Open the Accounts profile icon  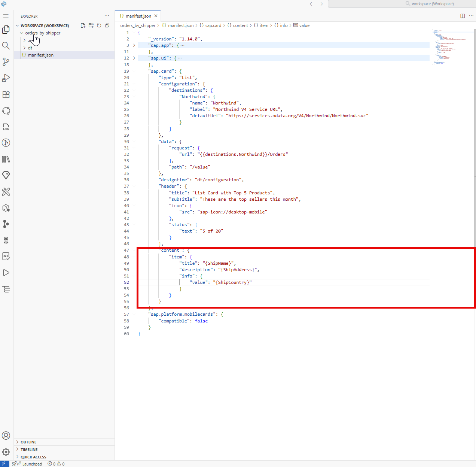pos(6,436)
